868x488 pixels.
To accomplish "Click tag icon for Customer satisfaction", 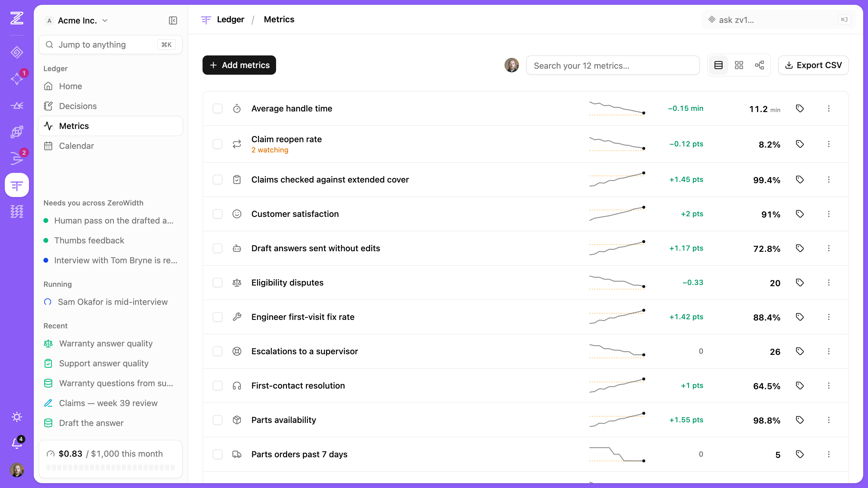I will click(x=800, y=214).
